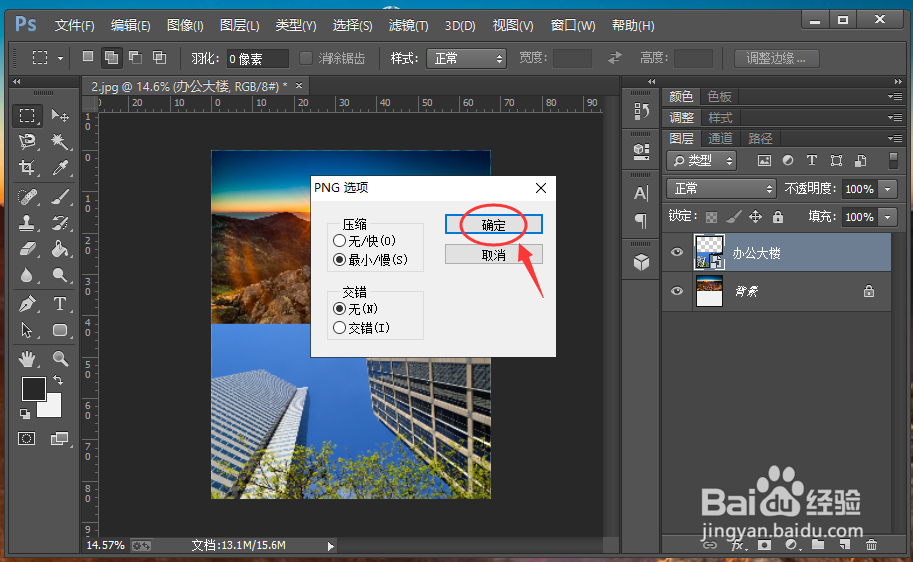913x562 pixels.
Task: Select 最小/慢 compression radio button
Action: [339, 260]
